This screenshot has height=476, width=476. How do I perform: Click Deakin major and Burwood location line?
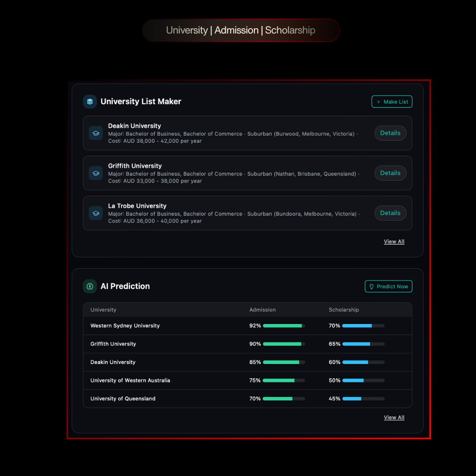[x=233, y=134]
